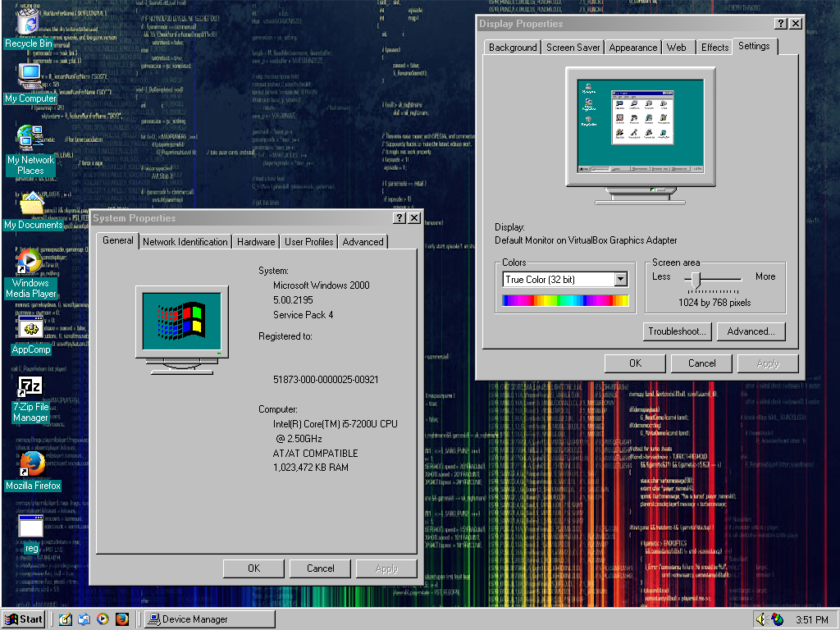Click the Screen area resolution slider
Viewport: 840px width, 630px height.
pos(696,281)
